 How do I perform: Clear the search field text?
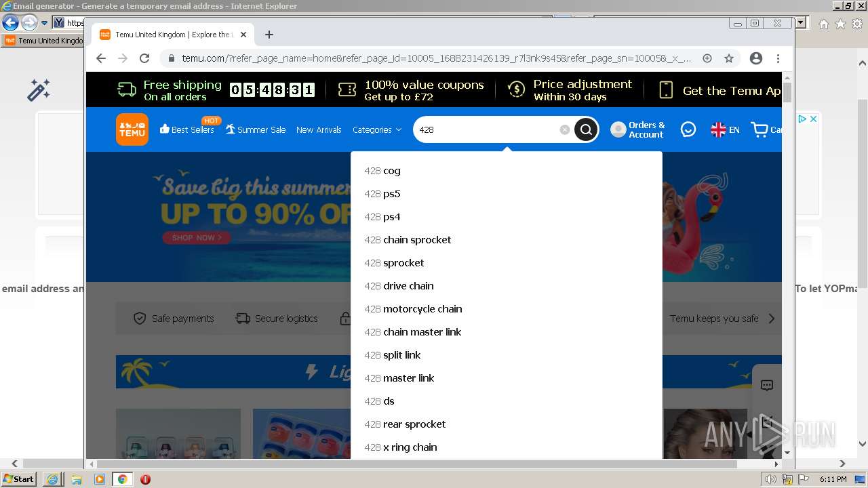point(564,129)
